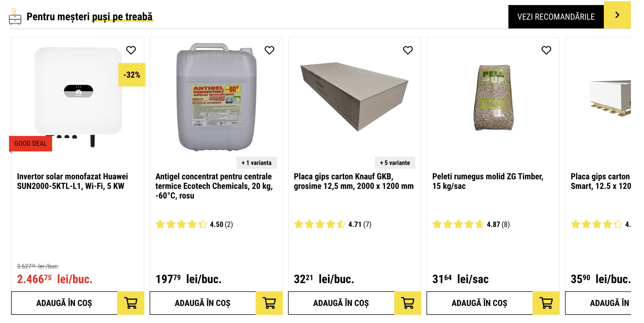Click cart icon for Knauf GKB gypsum board
644x323 pixels.
point(407,303)
